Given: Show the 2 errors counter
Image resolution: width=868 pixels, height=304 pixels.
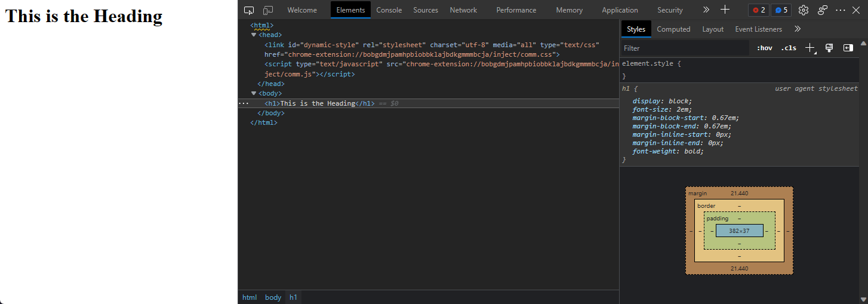Looking at the screenshot, I should [x=759, y=10].
